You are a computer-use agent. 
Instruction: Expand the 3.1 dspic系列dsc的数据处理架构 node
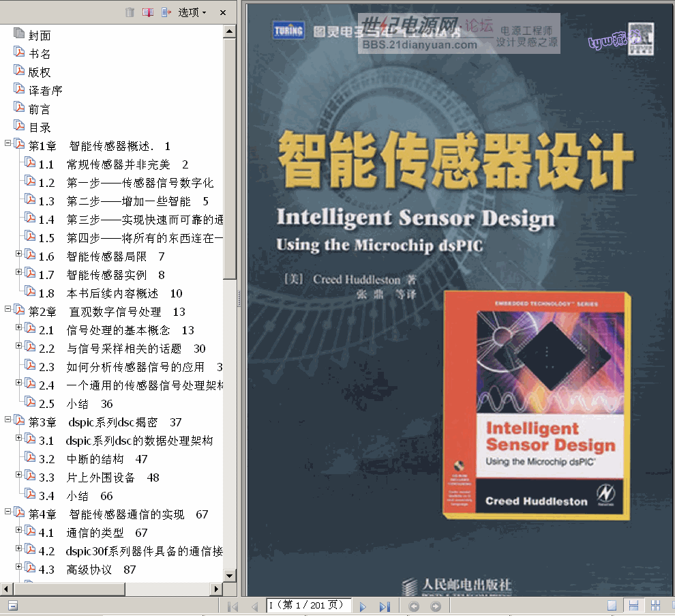pos(18,438)
